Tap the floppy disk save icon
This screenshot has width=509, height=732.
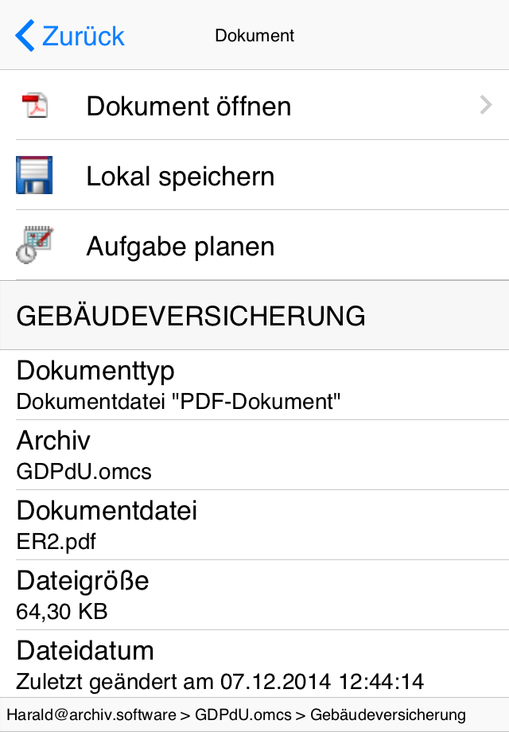click(x=34, y=175)
